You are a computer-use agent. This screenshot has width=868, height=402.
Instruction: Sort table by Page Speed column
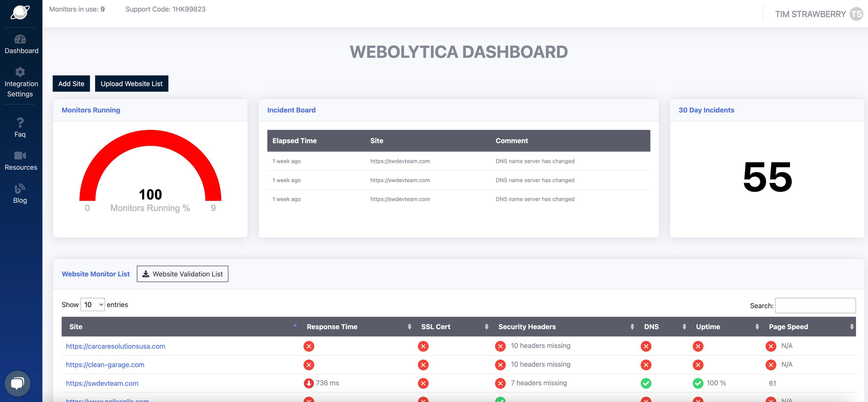(809, 327)
